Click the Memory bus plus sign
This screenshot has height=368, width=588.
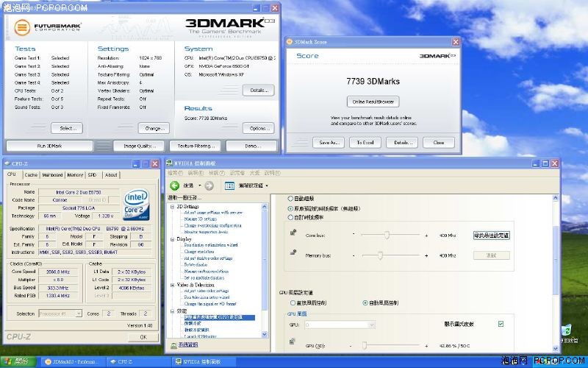(x=426, y=255)
